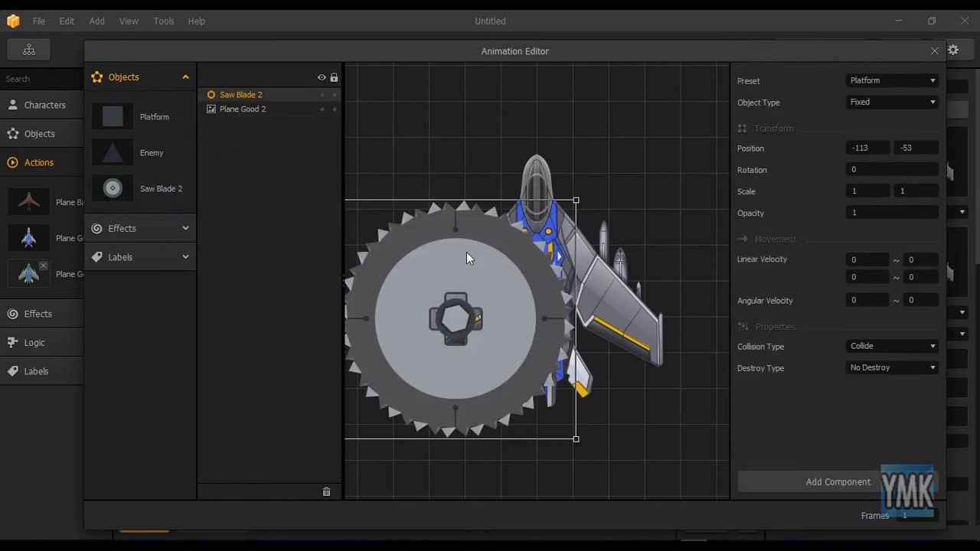Click the Rotation input field

pos(892,169)
